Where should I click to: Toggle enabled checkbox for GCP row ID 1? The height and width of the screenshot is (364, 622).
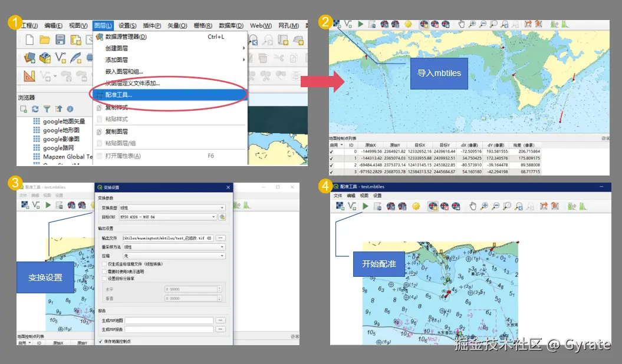tap(331, 158)
